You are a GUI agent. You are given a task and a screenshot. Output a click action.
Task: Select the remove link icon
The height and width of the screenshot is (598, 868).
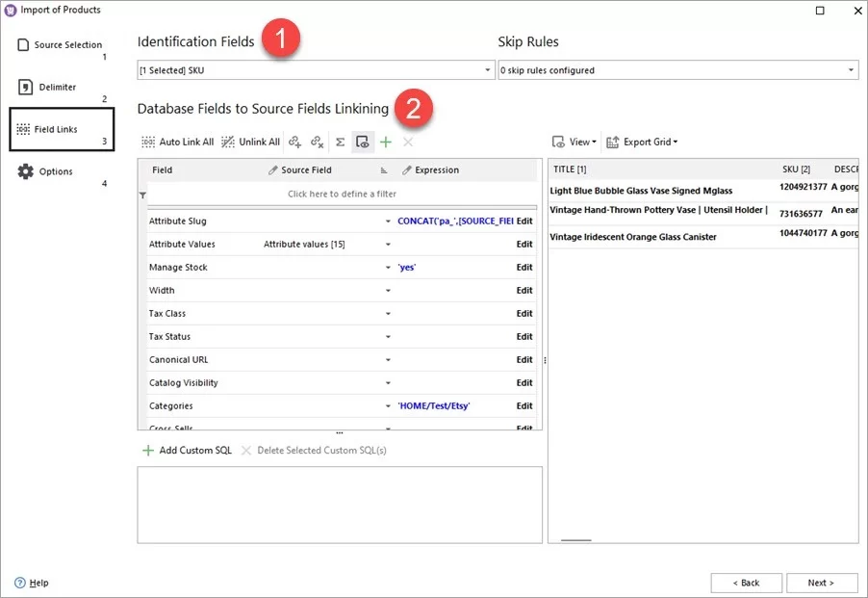tap(318, 142)
